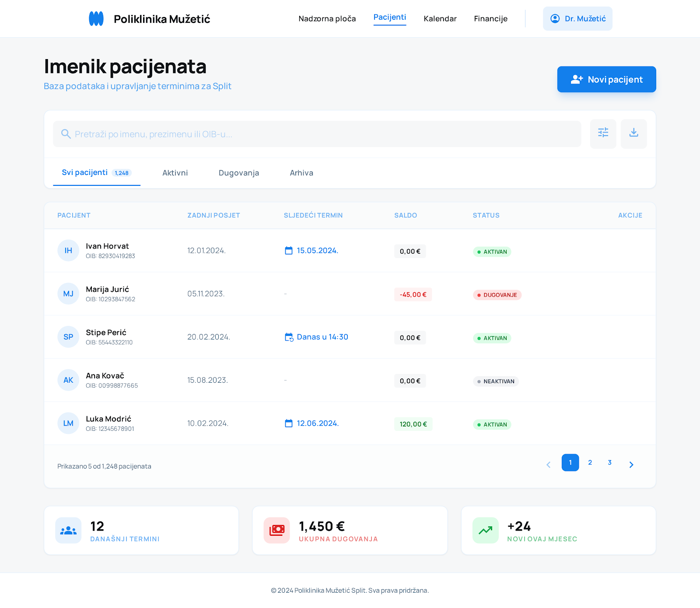Screen dimensions: 700x608
Task: Click the Novi pacijent button
Action: coord(606,80)
